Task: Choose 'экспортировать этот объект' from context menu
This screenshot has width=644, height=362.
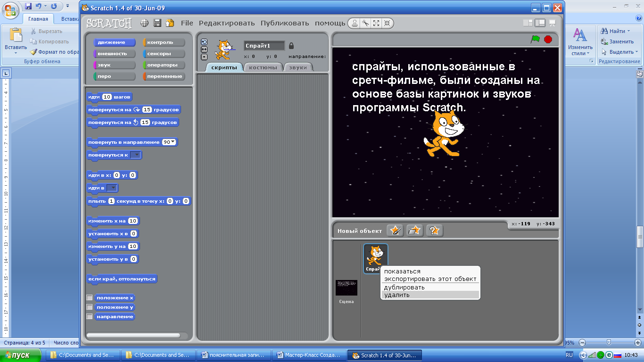Action: pyautogui.click(x=430, y=279)
